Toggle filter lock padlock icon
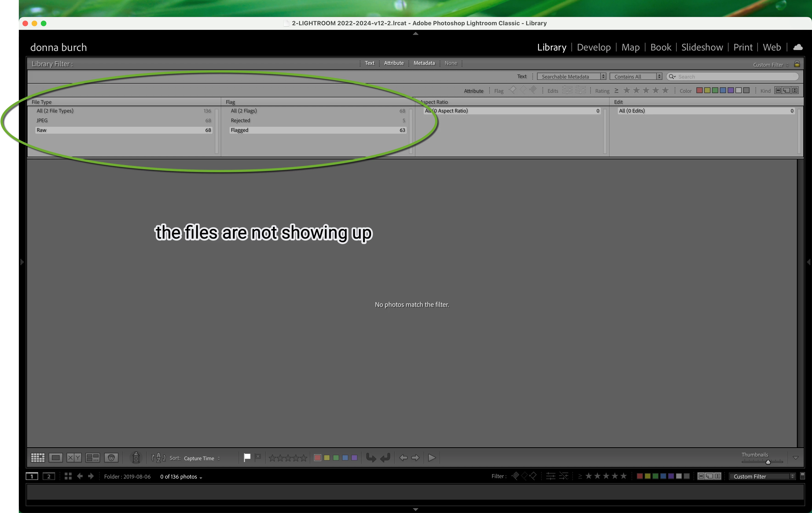Viewport: 812px width, 513px height. 797,64
